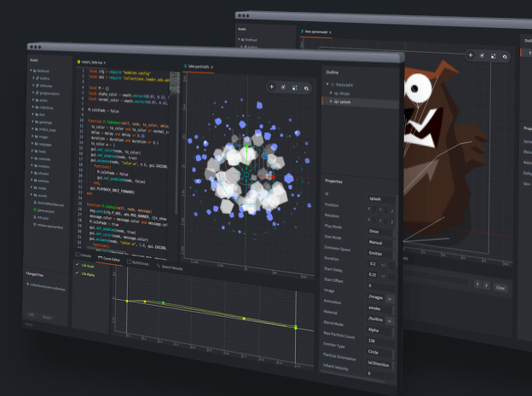Expand the collections folder in Assets
The height and width of the screenshot is (396, 532).
tap(33, 107)
